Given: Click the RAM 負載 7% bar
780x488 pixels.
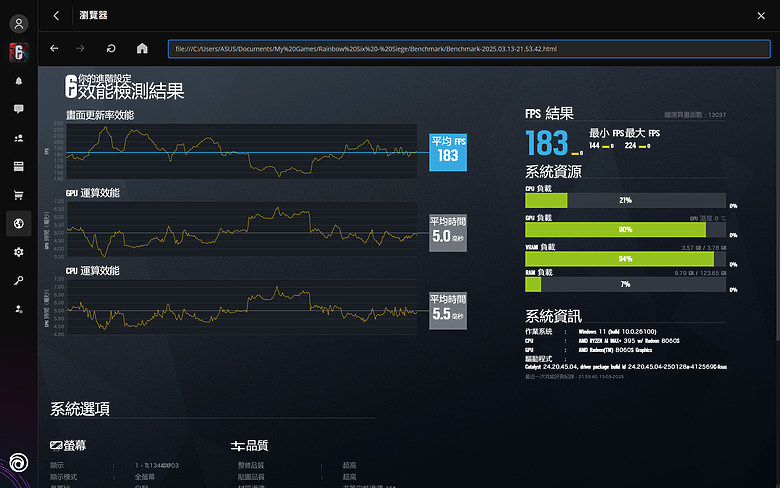Looking at the screenshot, I should pos(625,284).
